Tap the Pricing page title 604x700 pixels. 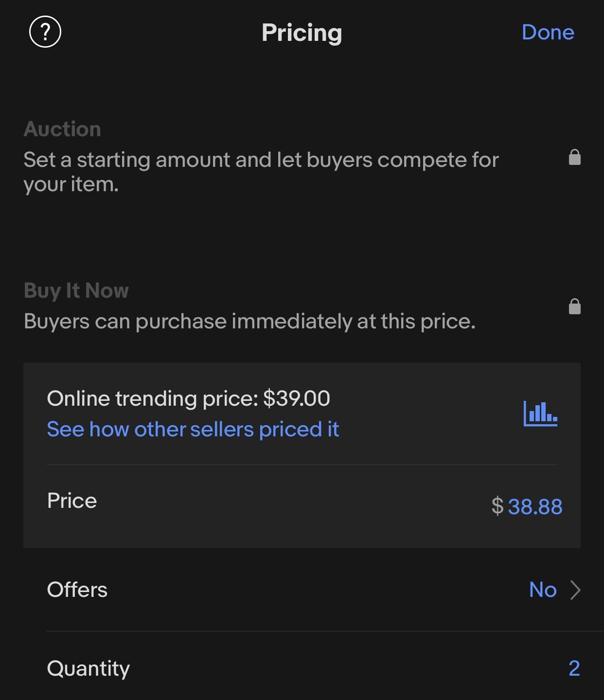pos(302,33)
